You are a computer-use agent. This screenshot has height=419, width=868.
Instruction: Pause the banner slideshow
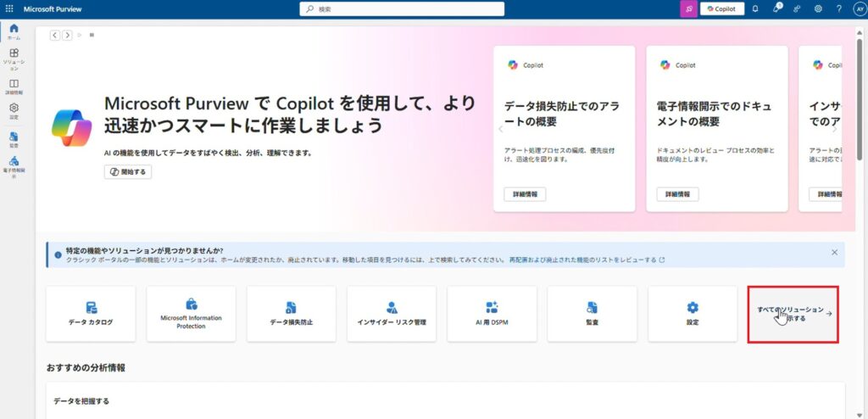pyautogui.click(x=92, y=35)
